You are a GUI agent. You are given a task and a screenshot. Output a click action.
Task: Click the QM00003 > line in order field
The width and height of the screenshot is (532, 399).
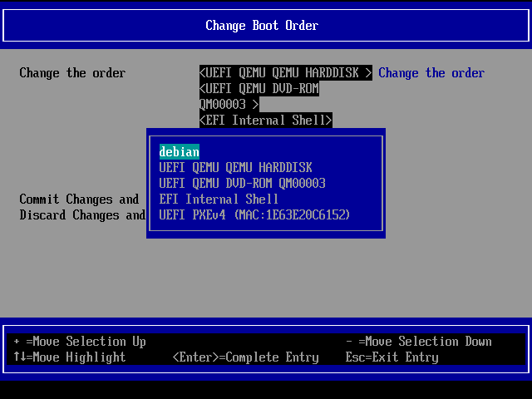click(x=229, y=105)
